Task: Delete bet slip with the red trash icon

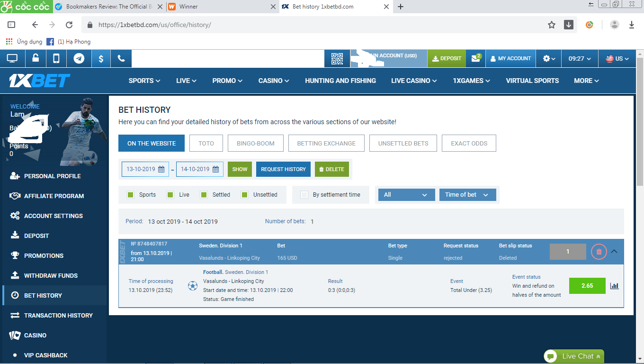Action: pyautogui.click(x=599, y=252)
